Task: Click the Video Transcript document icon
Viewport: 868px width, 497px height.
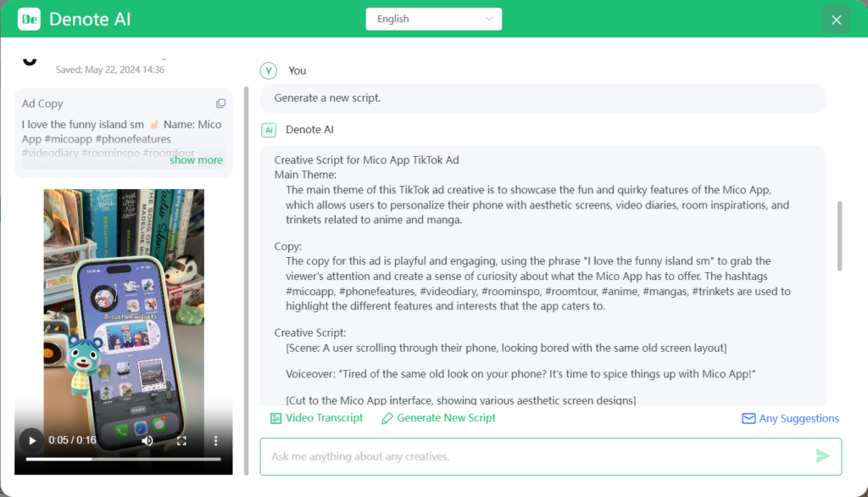Action: click(x=275, y=418)
